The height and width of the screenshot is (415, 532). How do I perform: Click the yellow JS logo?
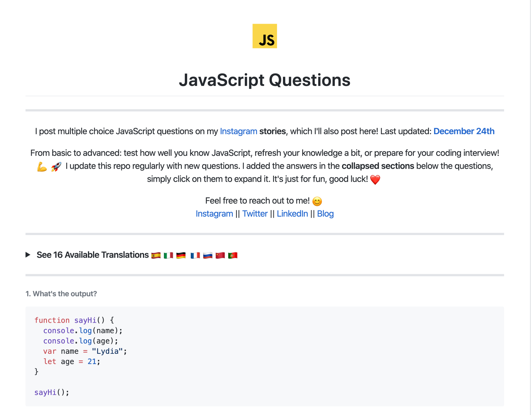click(264, 36)
